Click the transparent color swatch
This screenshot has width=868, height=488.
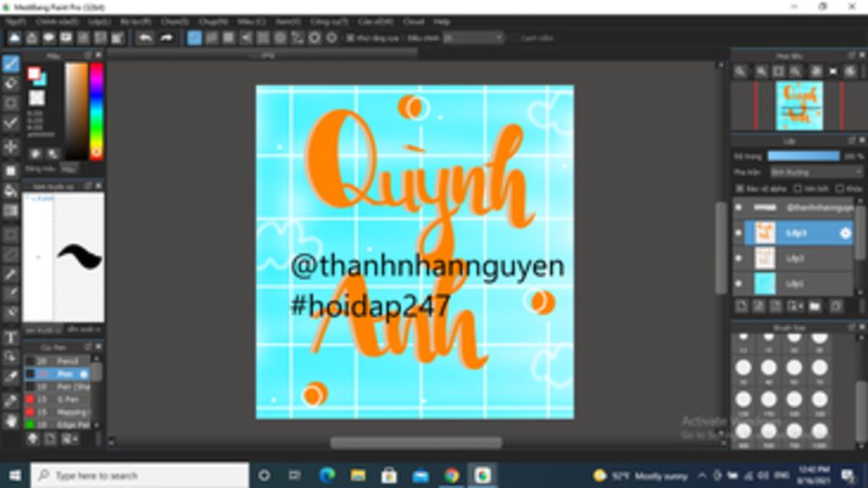[36, 98]
